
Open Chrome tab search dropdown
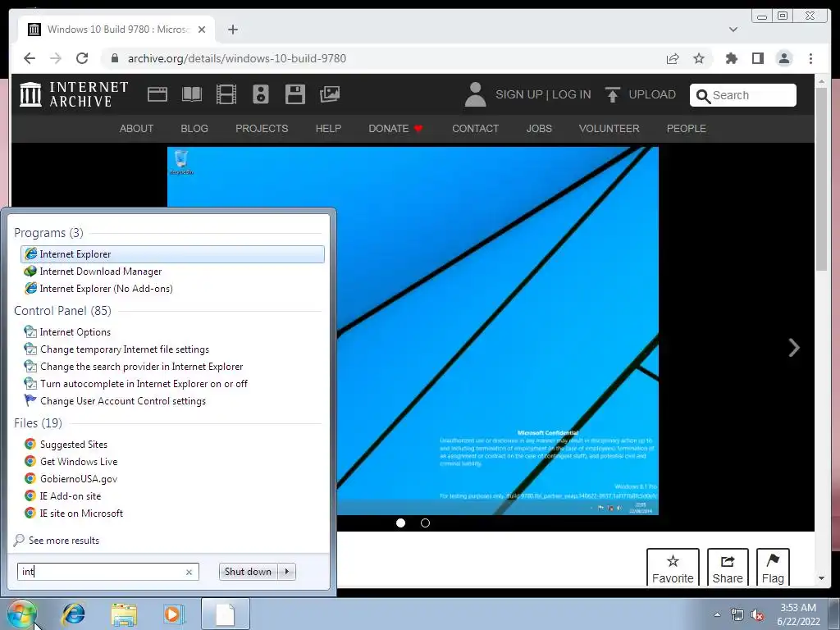733,30
